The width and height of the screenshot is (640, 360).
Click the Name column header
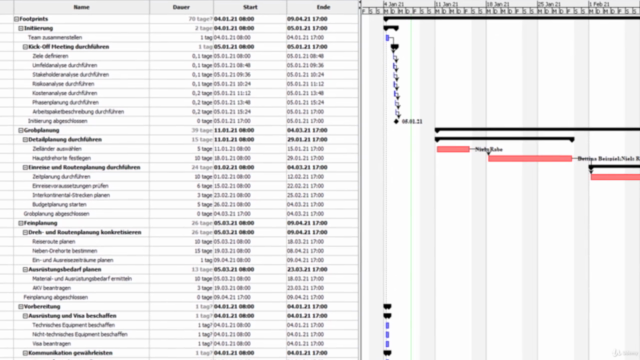[82, 7]
